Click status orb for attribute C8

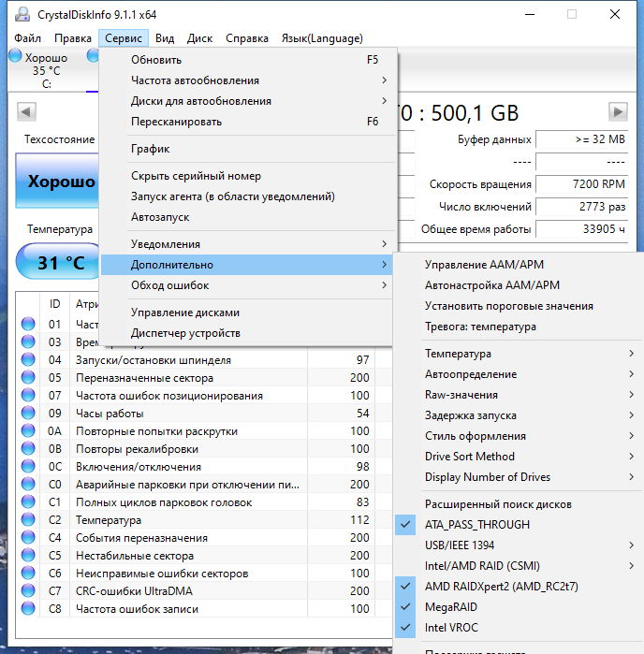click(28, 609)
